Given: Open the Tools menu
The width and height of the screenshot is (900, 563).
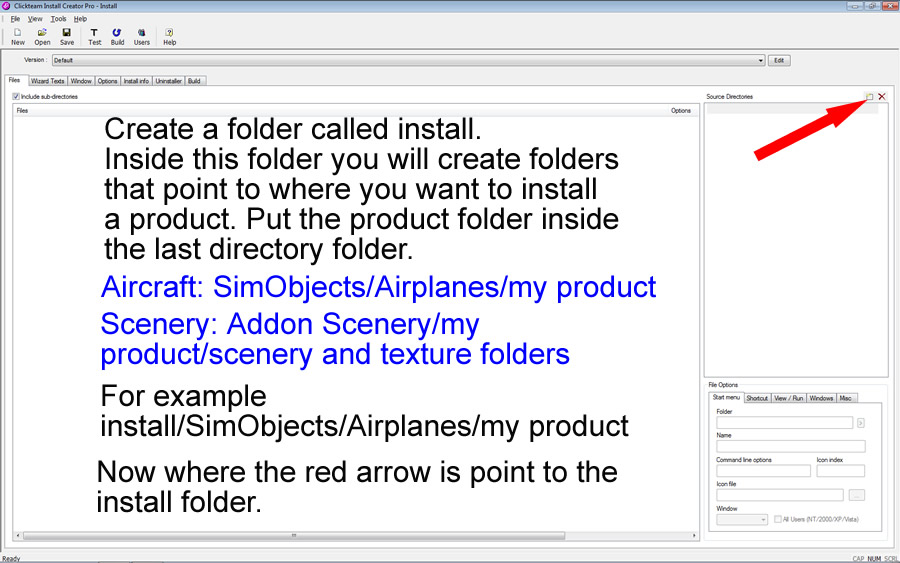Looking at the screenshot, I should pyautogui.click(x=59, y=19).
